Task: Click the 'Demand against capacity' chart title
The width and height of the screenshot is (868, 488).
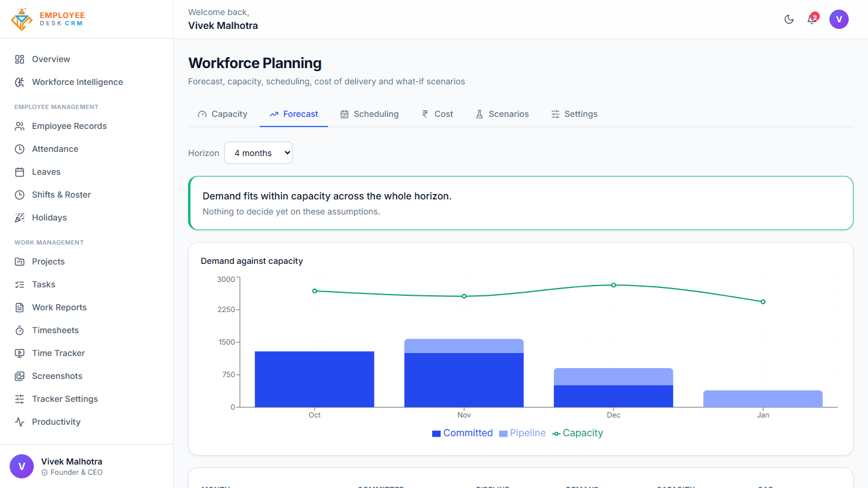Action: [252, 261]
